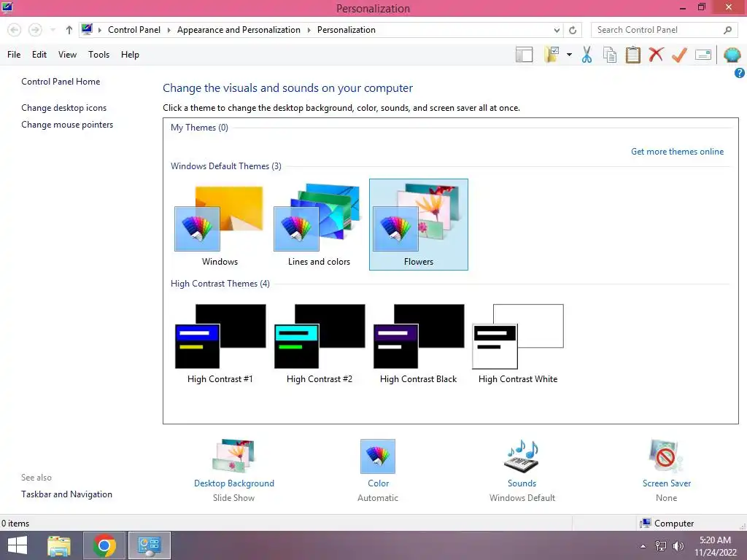Click Get more themes online

(x=677, y=152)
